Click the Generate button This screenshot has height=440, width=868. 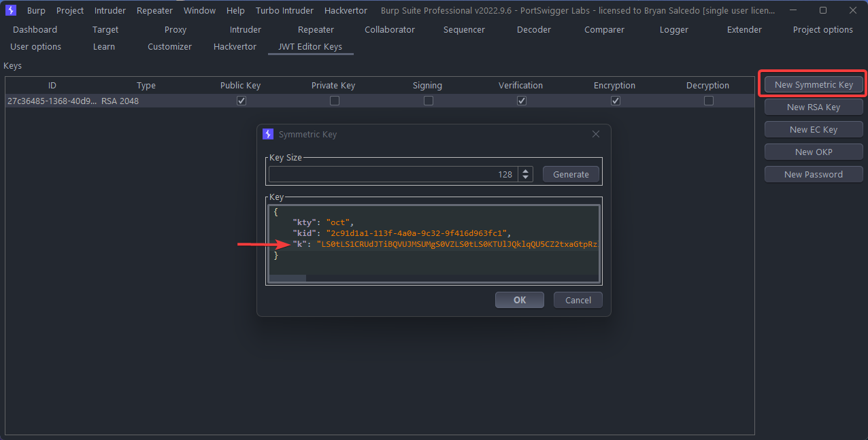click(571, 174)
